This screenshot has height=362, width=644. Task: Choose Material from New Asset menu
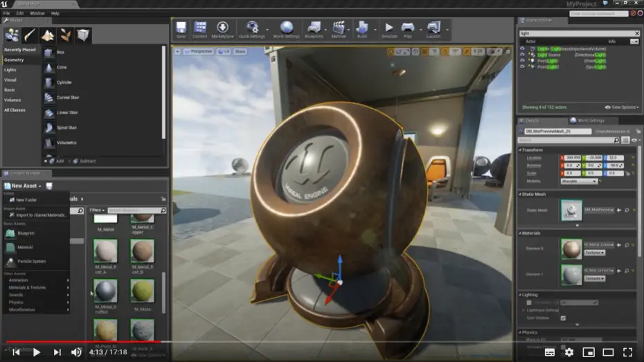(36, 248)
